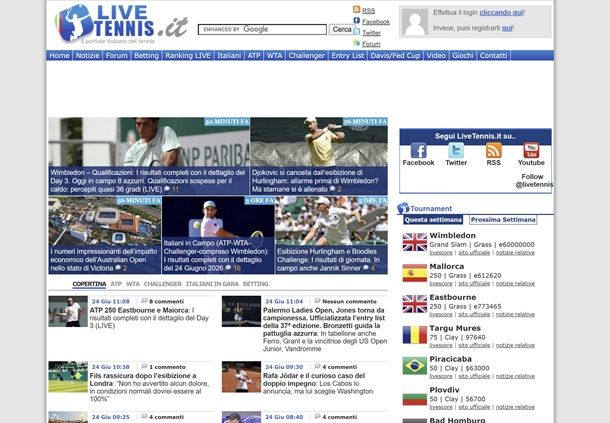Select the ATP news tab

[x=116, y=284]
